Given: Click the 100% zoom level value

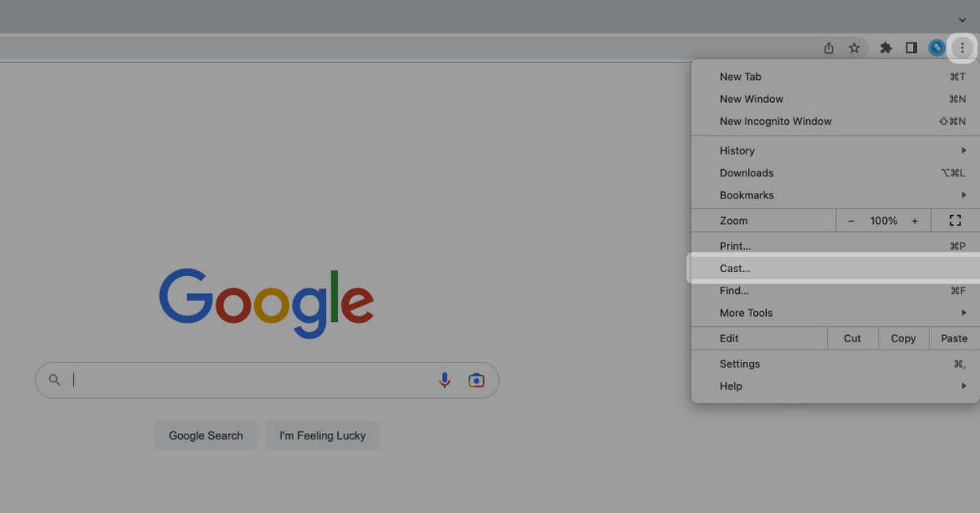Looking at the screenshot, I should [x=884, y=221].
